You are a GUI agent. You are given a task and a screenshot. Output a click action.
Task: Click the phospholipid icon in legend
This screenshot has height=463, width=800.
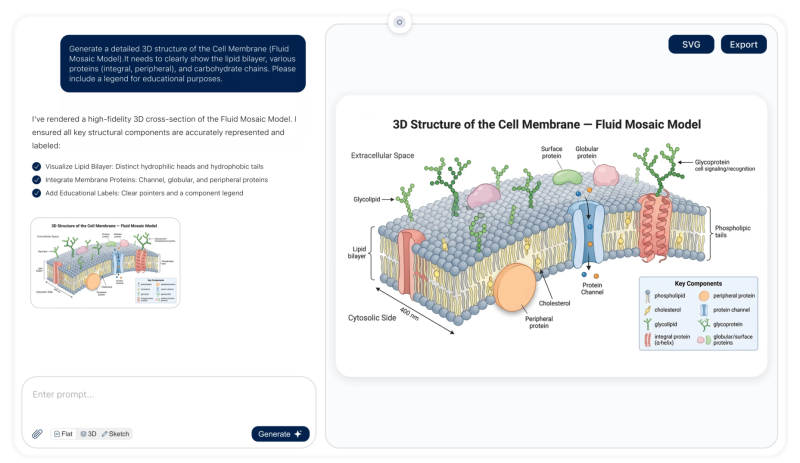(x=647, y=296)
